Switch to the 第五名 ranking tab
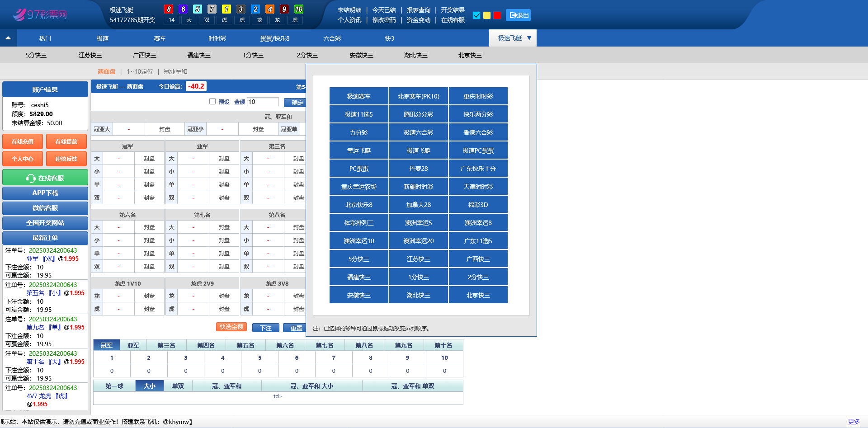 (245, 345)
